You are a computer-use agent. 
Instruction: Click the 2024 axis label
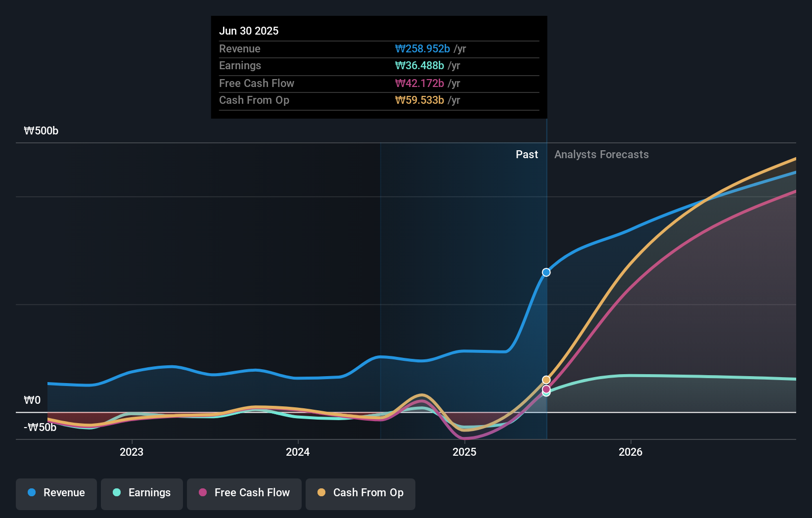point(298,452)
